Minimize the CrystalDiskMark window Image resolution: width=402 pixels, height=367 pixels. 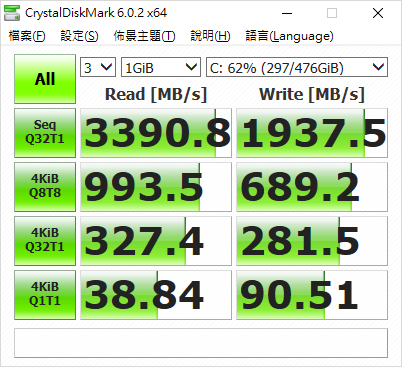tap(287, 13)
